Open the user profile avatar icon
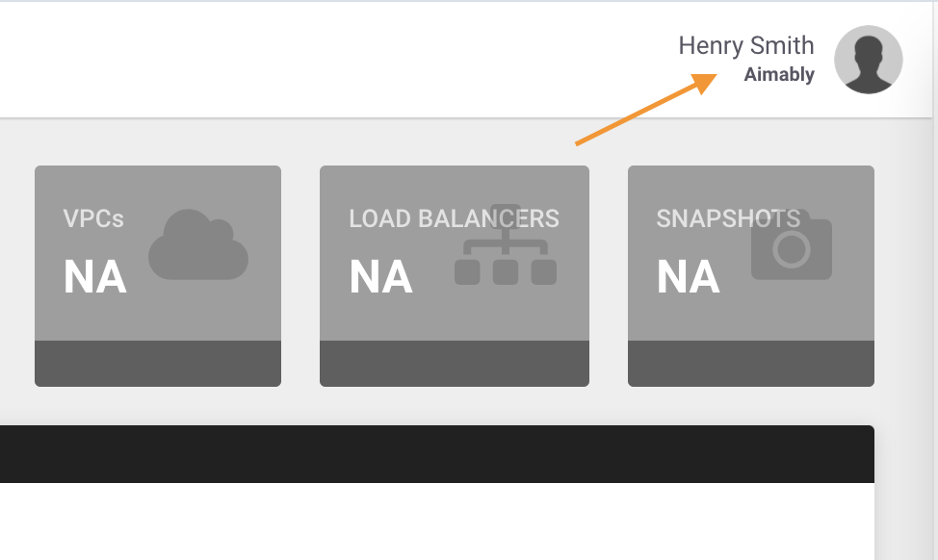938x560 pixels. click(868, 59)
